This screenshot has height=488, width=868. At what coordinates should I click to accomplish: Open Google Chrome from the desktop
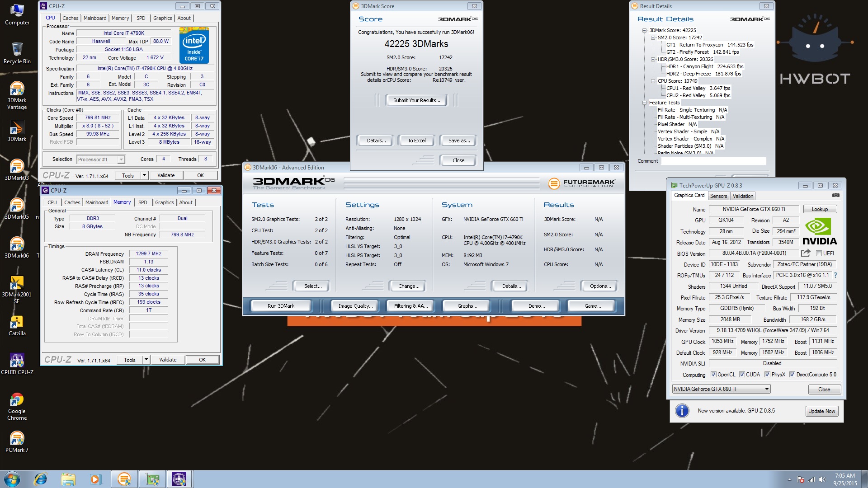pos(17,406)
